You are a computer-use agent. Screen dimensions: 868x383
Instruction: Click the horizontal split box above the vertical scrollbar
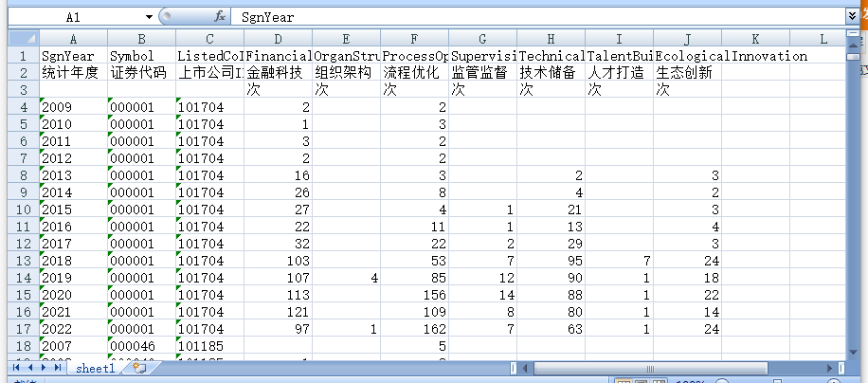854,34
